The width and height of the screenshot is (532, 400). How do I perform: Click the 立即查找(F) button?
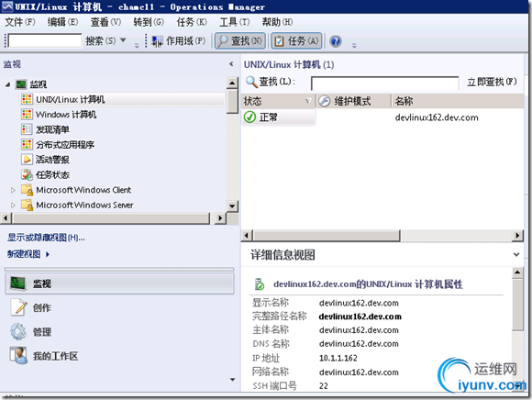point(492,82)
